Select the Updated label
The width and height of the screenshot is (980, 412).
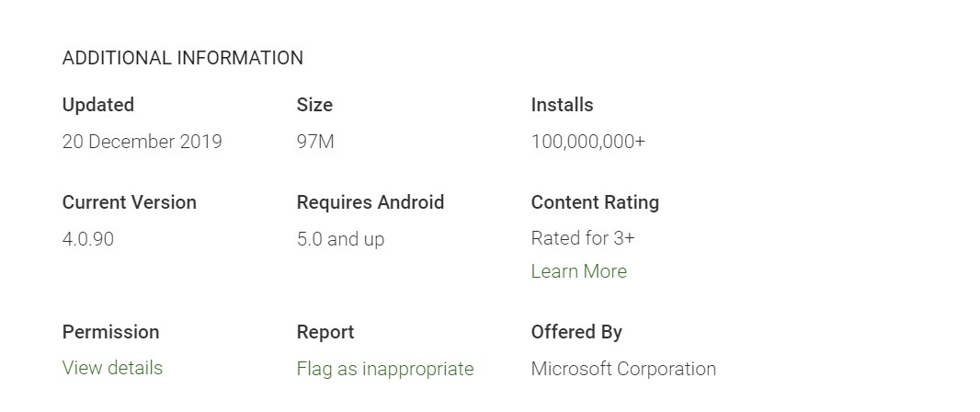pyautogui.click(x=98, y=105)
